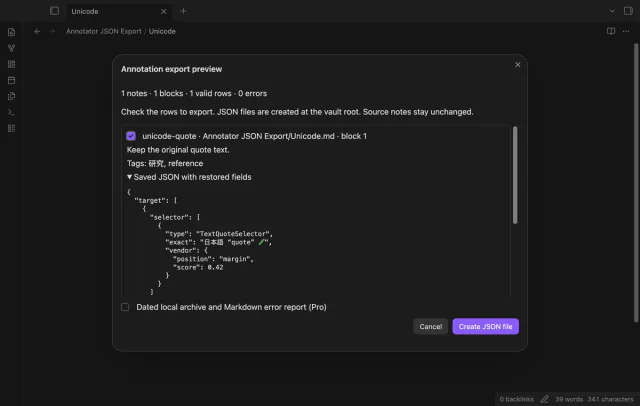
Task: Navigate forward with the right arrow
Action: coord(52,31)
